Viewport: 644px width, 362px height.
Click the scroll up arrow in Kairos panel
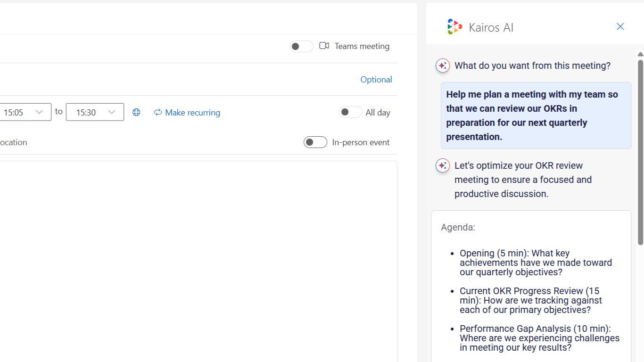click(640, 54)
